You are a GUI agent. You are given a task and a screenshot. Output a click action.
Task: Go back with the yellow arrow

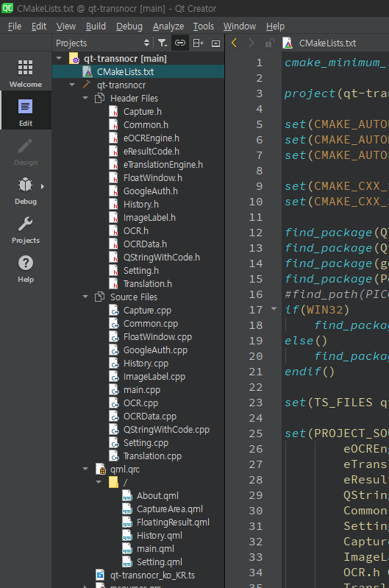(x=235, y=43)
